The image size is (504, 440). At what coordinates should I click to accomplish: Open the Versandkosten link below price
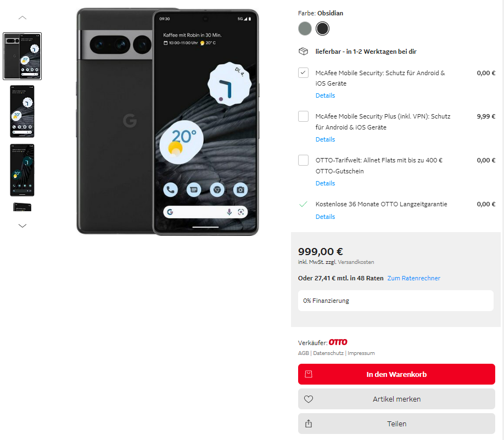pos(356,262)
